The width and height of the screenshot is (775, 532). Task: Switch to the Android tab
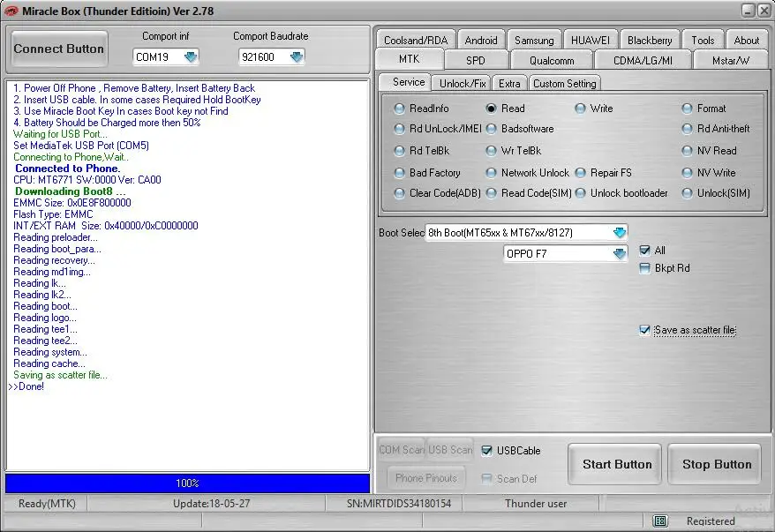tap(481, 40)
